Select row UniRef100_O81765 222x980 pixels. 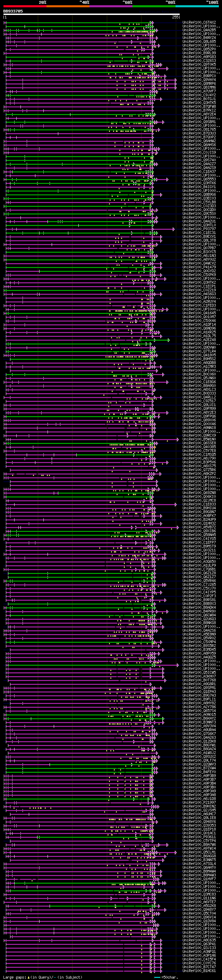(x=199, y=130)
